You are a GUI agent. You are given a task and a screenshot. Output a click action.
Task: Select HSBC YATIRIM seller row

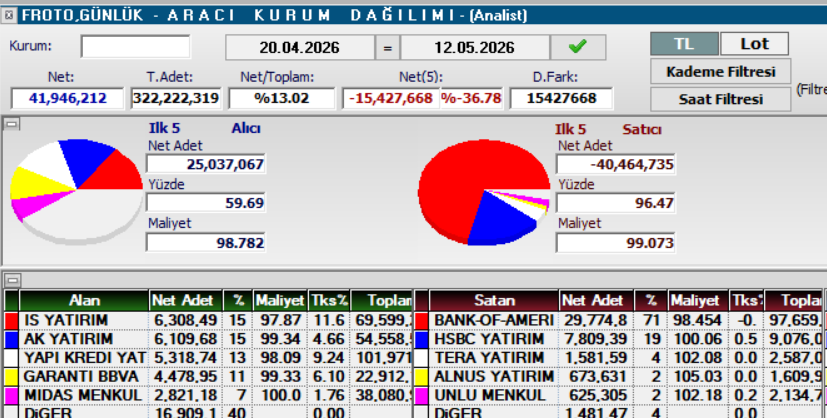(618, 339)
